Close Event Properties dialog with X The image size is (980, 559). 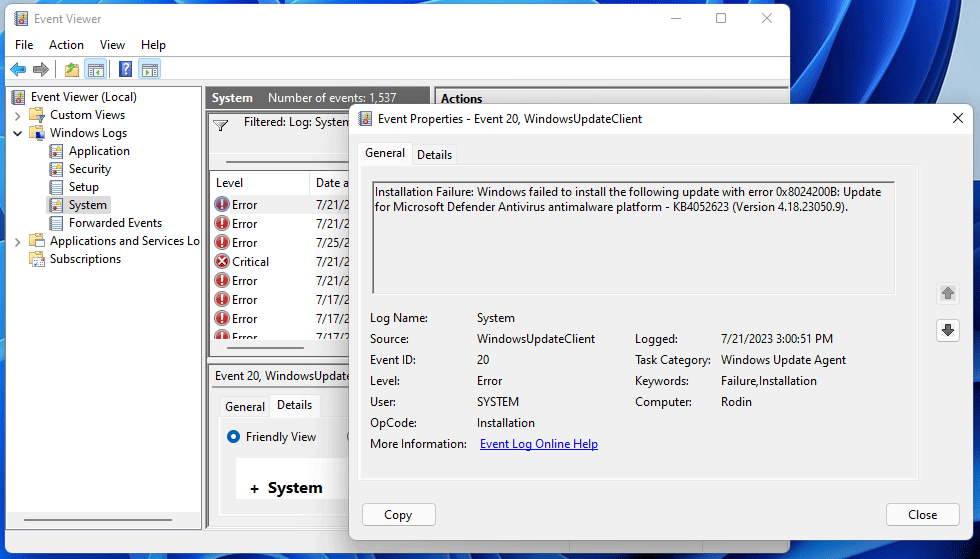[x=958, y=118]
